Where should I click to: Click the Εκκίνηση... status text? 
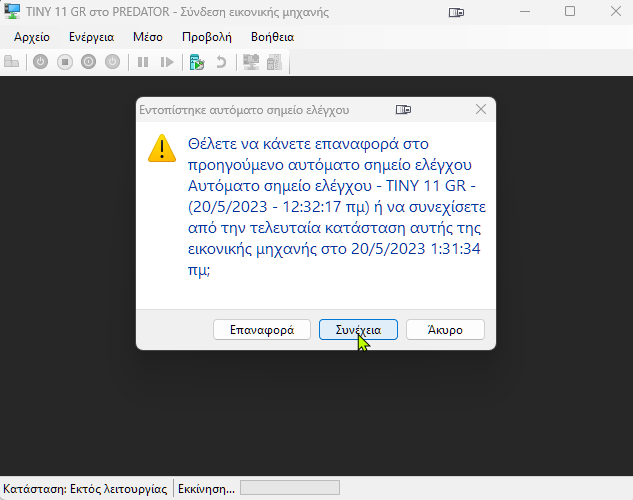(206, 489)
